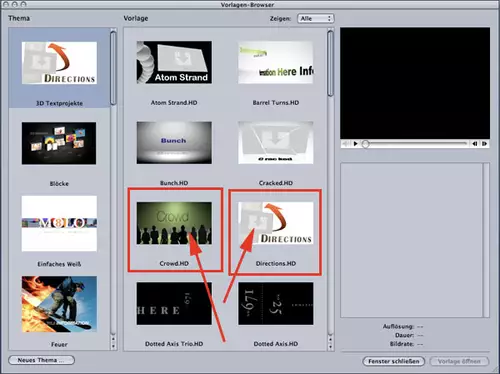Pick the Feuer theme thumbnail
Screen dimensions: 500x374
tap(59, 304)
